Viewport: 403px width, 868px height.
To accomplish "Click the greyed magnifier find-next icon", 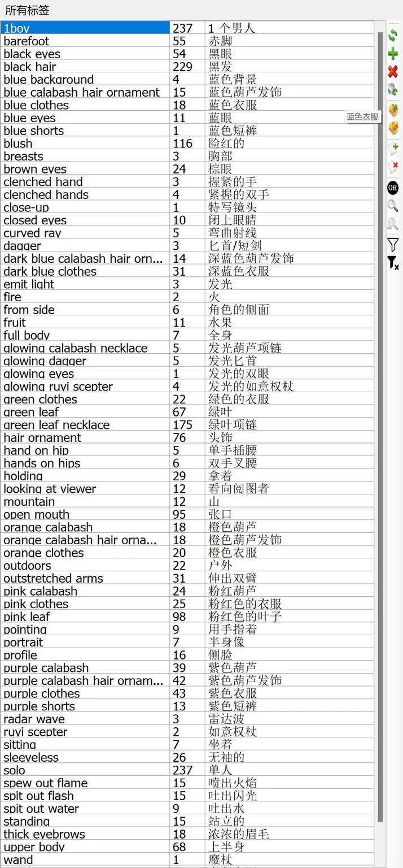I will [x=393, y=224].
